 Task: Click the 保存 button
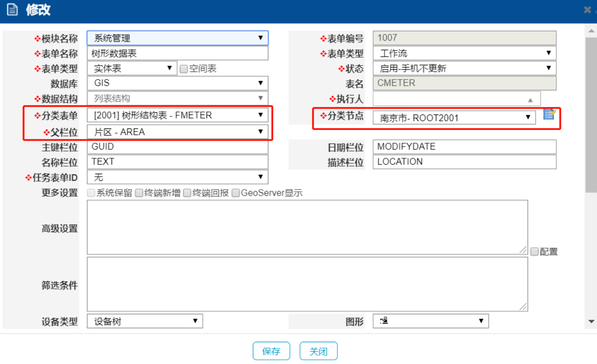tap(271, 351)
